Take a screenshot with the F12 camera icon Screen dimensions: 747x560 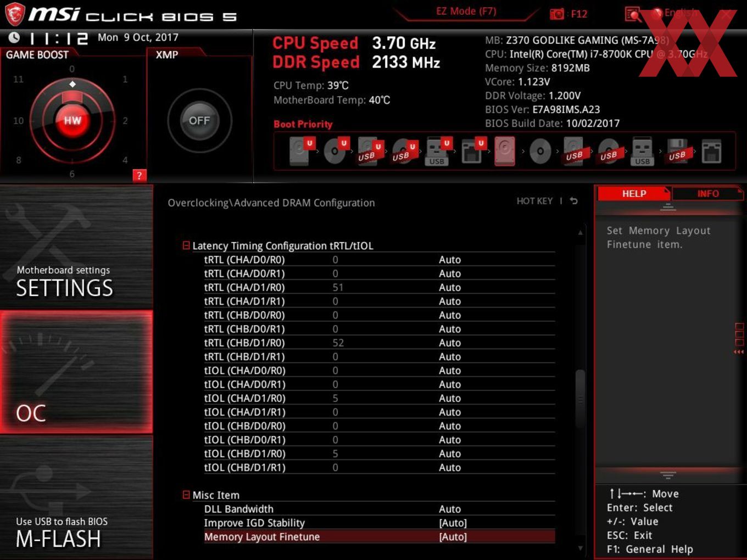556,14
